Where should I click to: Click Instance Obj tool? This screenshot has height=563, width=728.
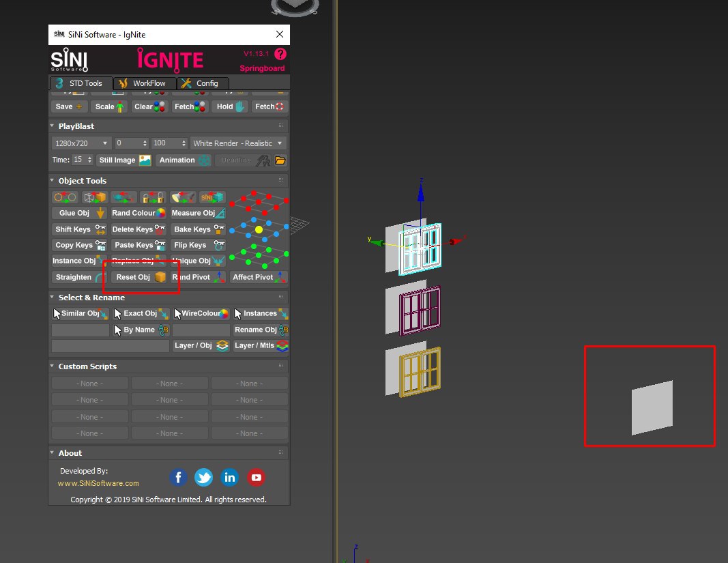click(x=79, y=261)
